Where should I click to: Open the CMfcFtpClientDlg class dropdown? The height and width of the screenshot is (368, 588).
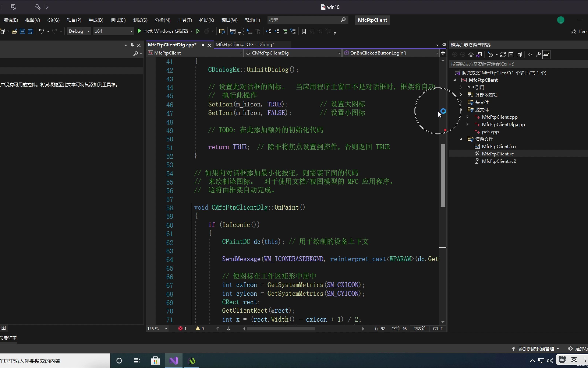coord(293,53)
